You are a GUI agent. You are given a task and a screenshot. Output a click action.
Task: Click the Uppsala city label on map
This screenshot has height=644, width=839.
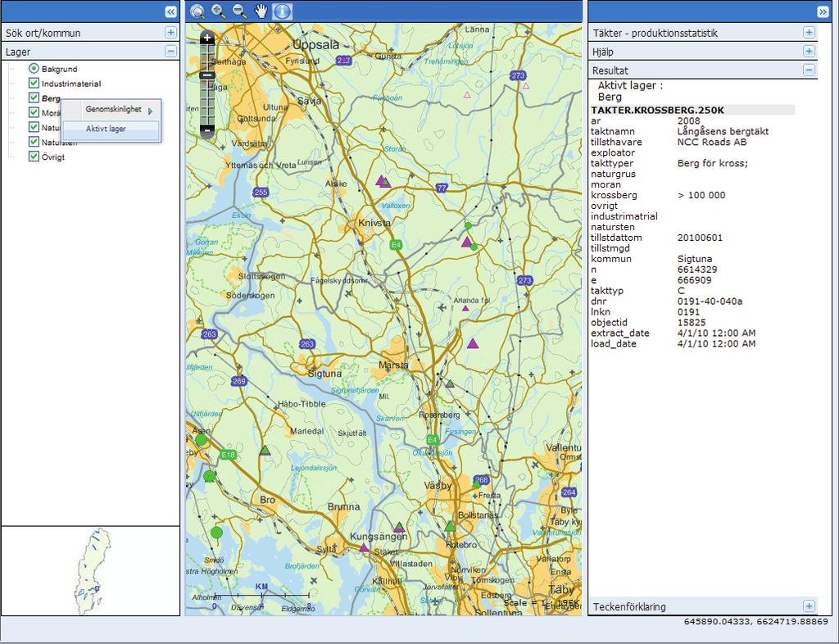point(315,45)
